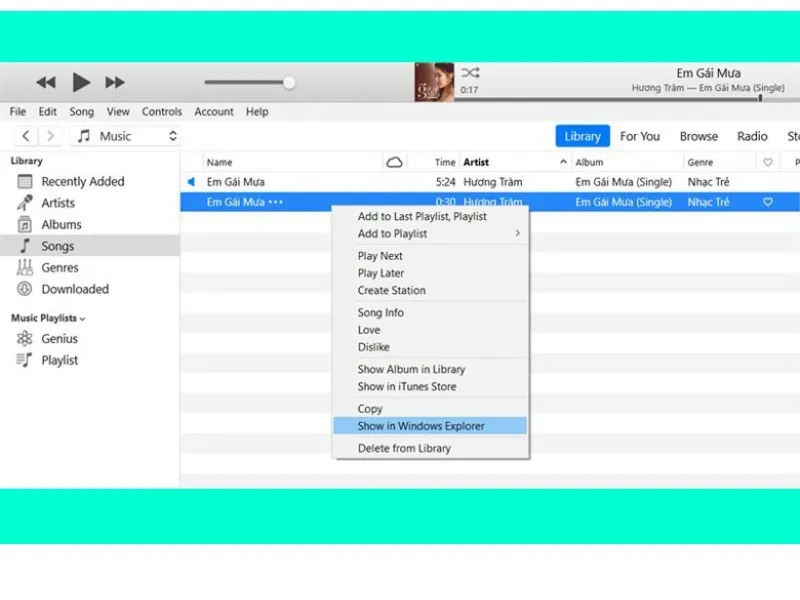Click Nhạc Trẻ genre in first row

[x=708, y=182]
